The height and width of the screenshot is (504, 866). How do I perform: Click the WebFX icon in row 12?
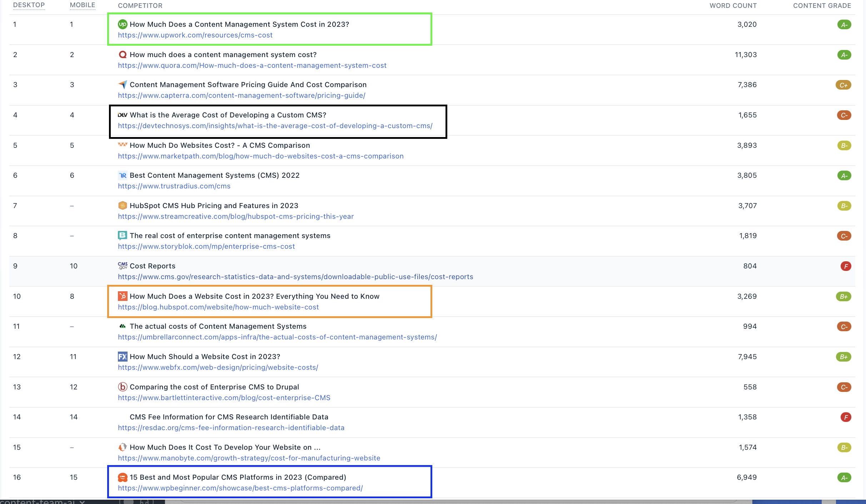(123, 357)
